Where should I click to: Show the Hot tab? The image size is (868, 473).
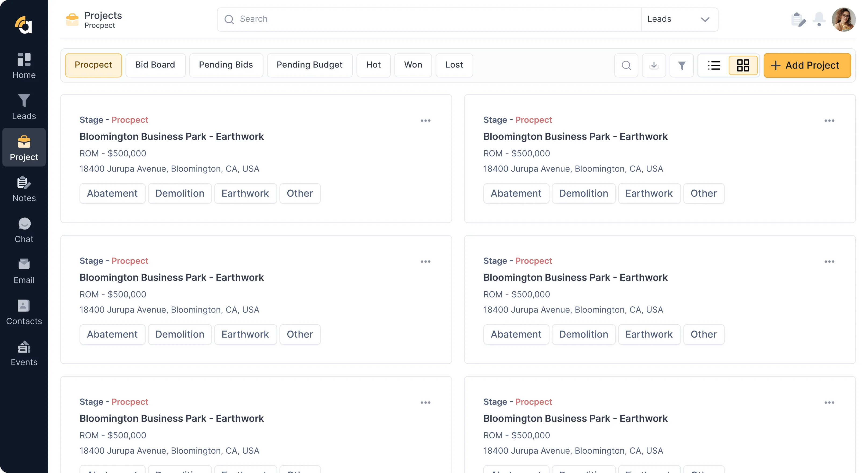tap(373, 65)
